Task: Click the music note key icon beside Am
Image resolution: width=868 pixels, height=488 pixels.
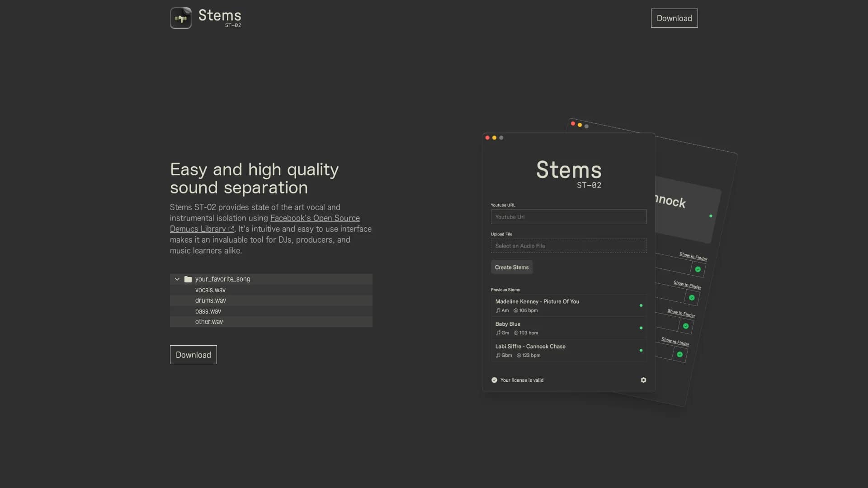Action: click(x=498, y=310)
